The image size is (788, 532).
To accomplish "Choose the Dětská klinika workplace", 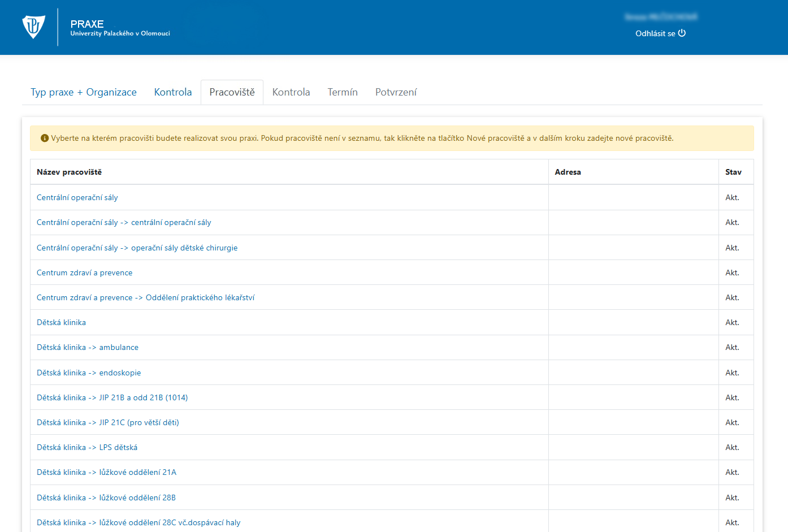I will [61, 323].
